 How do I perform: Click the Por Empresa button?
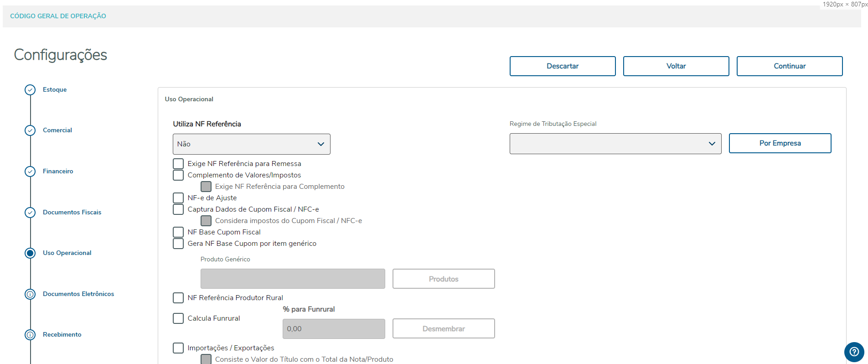(780, 143)
